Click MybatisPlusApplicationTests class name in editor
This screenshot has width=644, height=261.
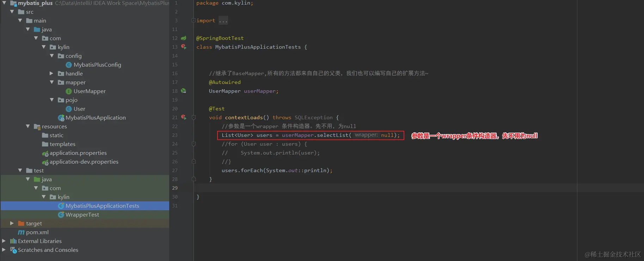(x=258, y=47)
